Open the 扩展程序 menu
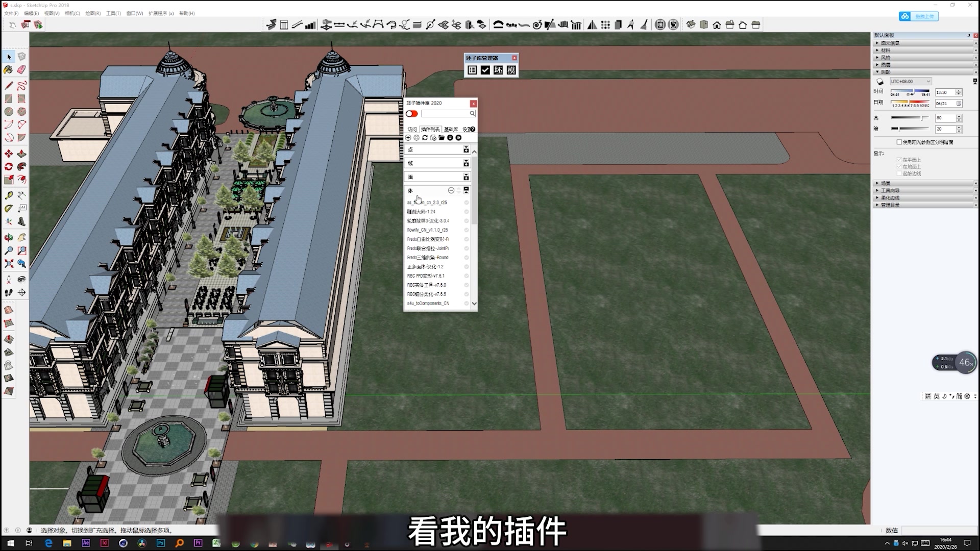Image resolution: width=980 pixels, height=551 pixels. [162, 13]
